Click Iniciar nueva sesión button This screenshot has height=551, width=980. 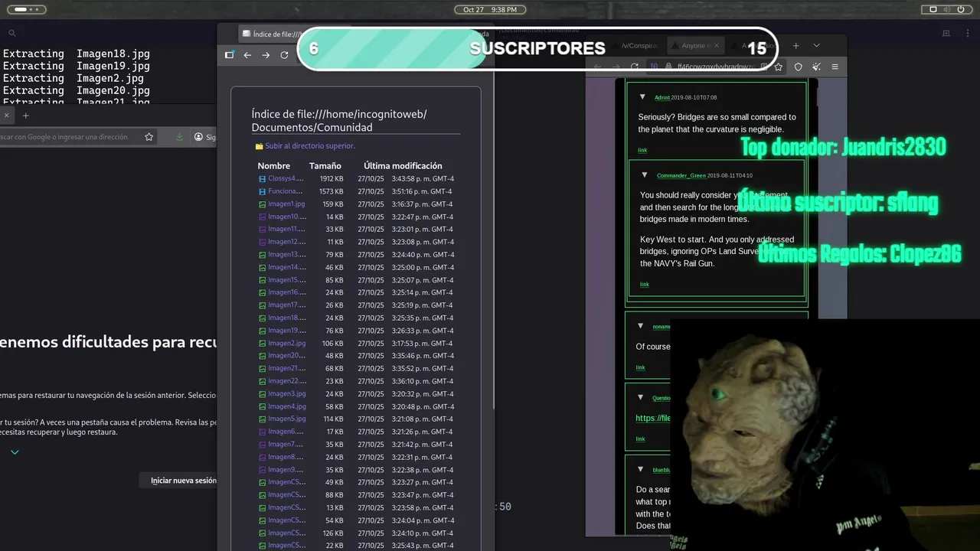click(x=184, y=481)
